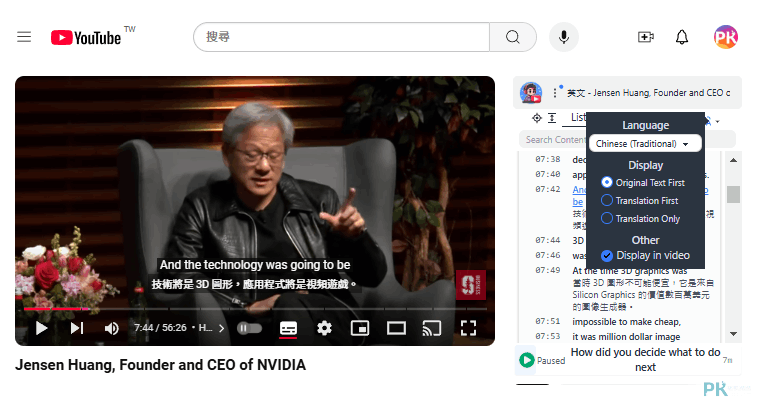
Task: Toggle the autoplay switch in player
Action: pos(250,328)
